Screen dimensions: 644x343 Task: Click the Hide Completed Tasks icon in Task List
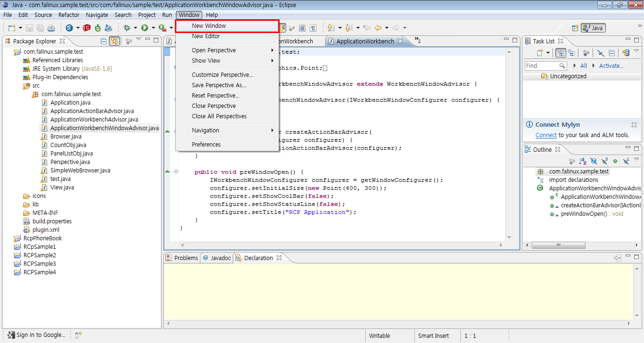point(600,53)
